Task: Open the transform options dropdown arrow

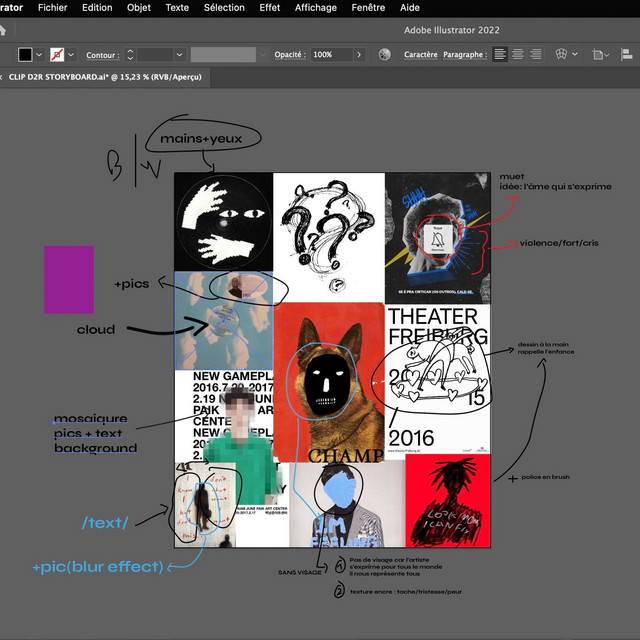Action: point(607,55)
